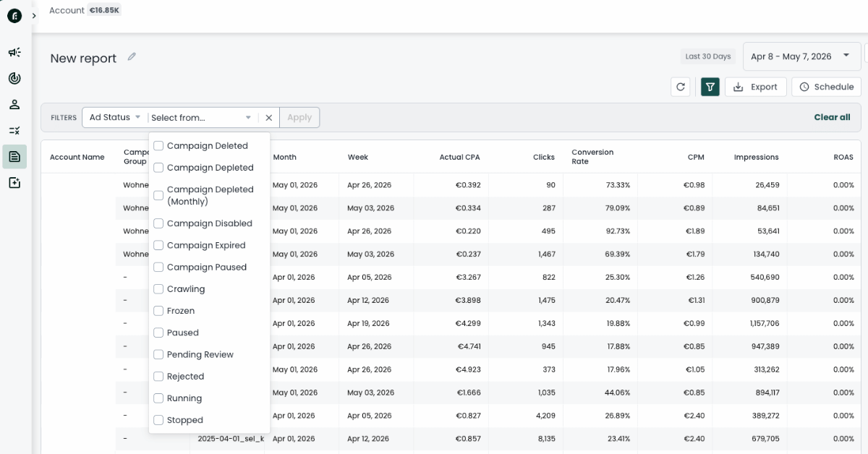Open the audience person sidebar icon

pyautogui.click(x=14, y=104)
